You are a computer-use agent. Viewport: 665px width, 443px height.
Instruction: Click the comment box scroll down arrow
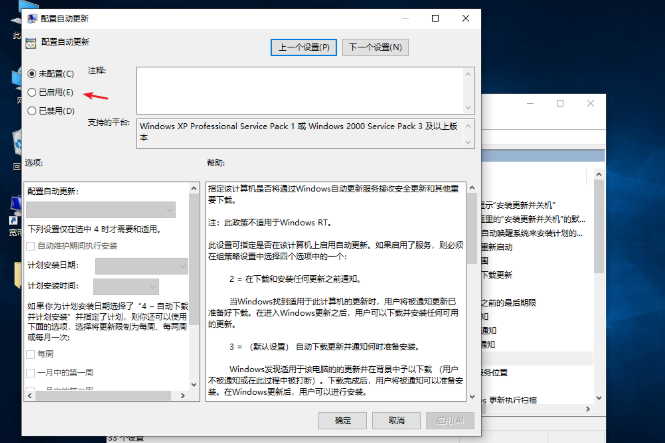click(x=468, y=108)
